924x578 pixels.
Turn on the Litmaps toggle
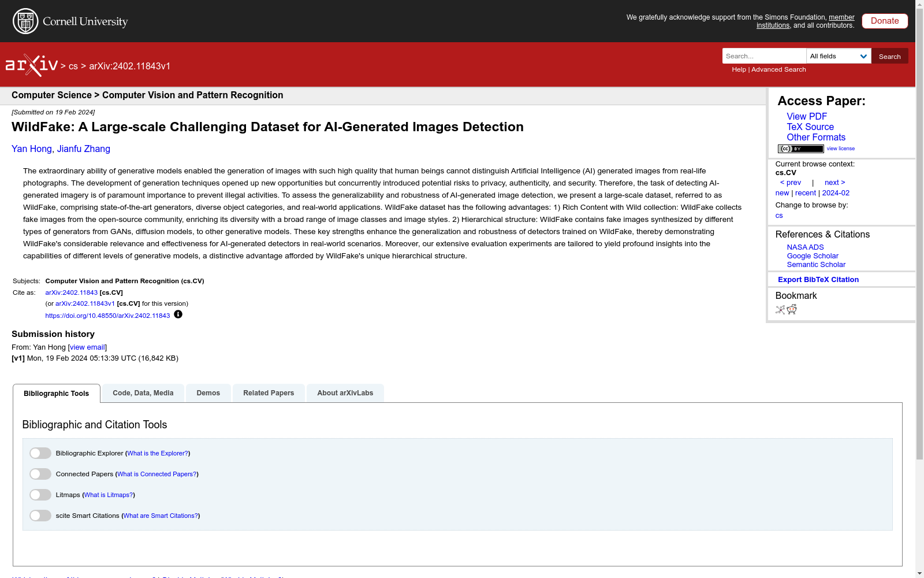point(40,495)
